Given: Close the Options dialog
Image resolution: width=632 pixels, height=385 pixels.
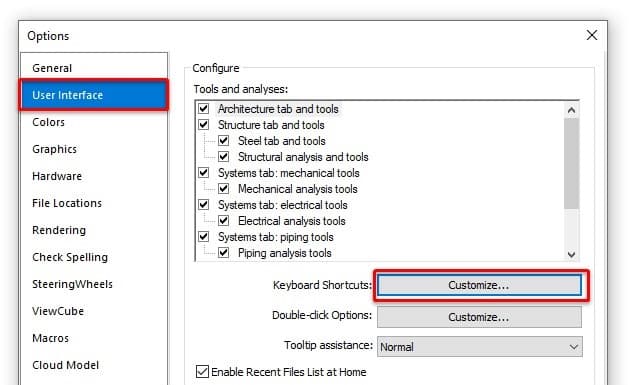Looking at the screenshot, I should [x=592, y=35].
